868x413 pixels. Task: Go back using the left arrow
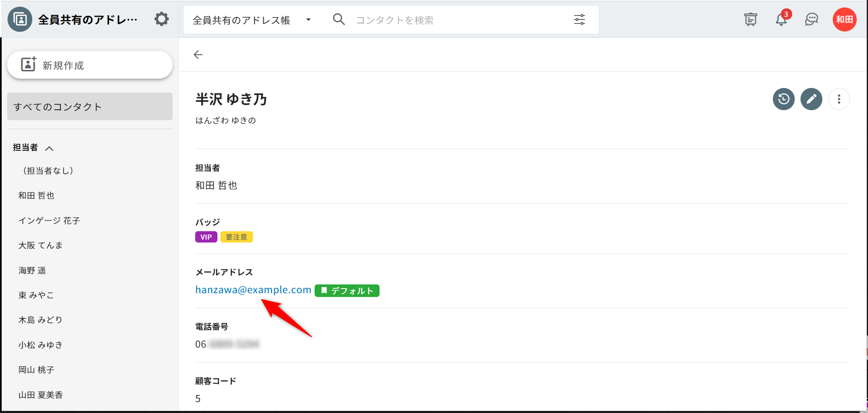pyautogui.click(x=198, y=55)
